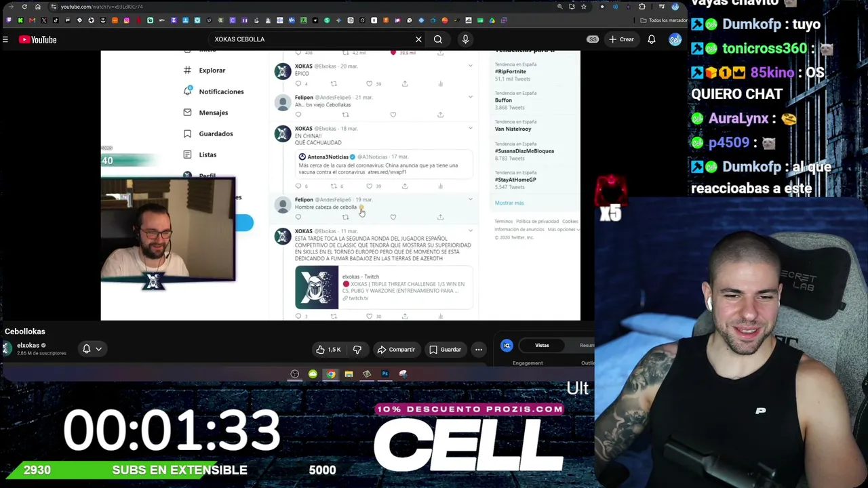This screenshot has height=488, width=868.
Task: Click the Compartir share button
Action: [396, 350]
